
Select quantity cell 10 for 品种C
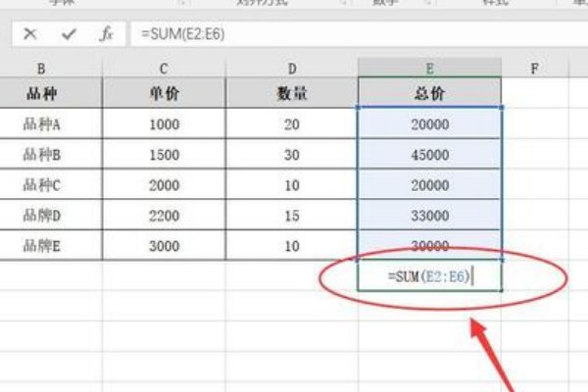[292, 184]
